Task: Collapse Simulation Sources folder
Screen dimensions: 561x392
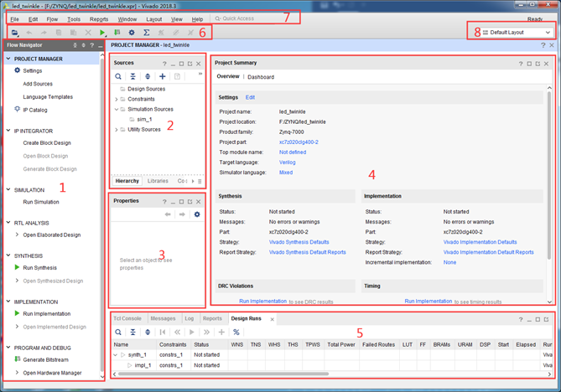Action: [x=117, y=109]
